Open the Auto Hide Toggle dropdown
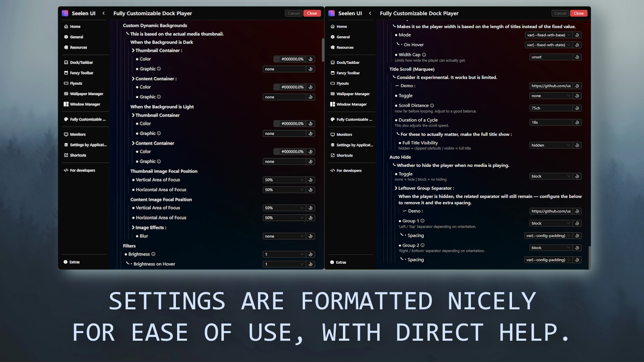The width and height of the screenshot is (644, 362). pos(551,176)
